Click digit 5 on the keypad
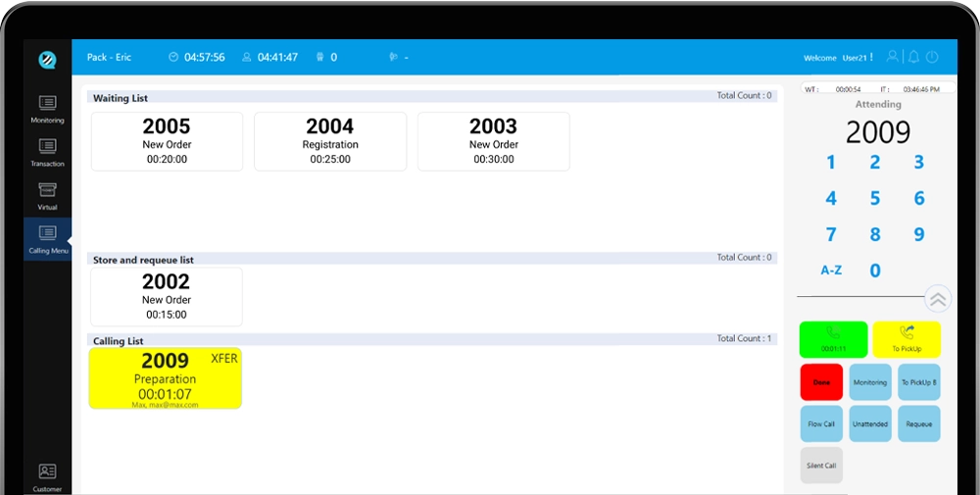The image size is (980, 495). tap(875, 199)
